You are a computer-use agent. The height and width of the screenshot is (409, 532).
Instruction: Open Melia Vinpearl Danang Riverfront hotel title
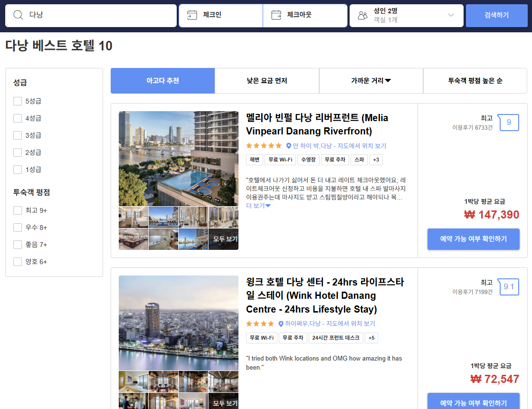click(317, 124)
